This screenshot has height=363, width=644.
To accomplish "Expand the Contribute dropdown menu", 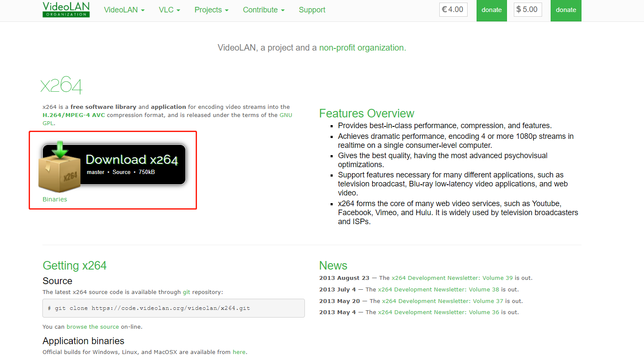I will (264, 10).
